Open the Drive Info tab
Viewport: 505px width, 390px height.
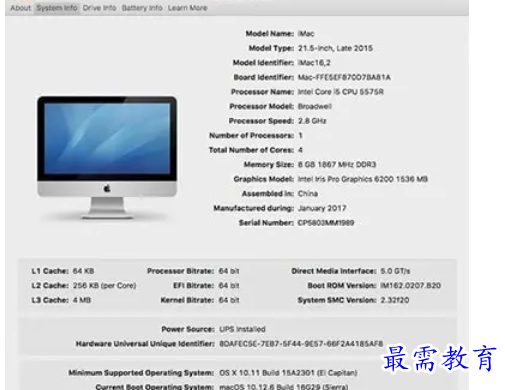coord(99,8)
